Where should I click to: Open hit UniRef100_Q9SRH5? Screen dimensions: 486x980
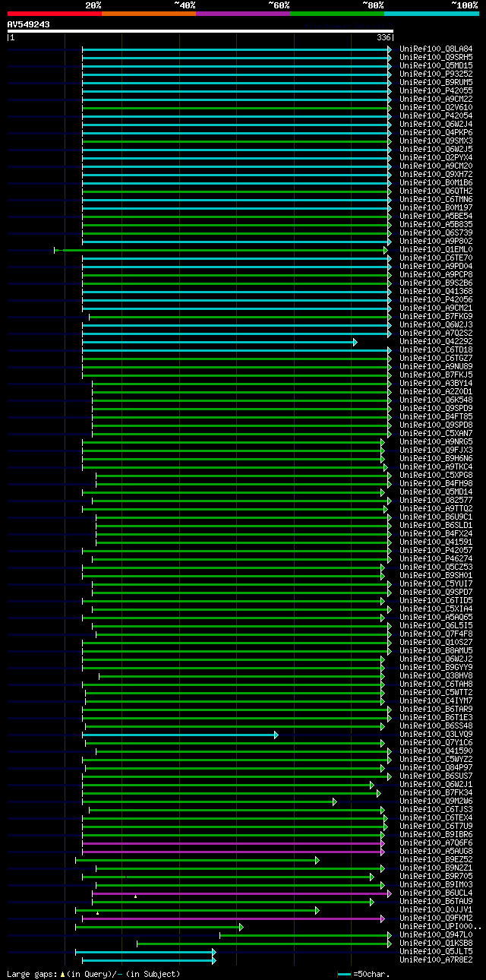pyautogui.click(x=436, y=58)
